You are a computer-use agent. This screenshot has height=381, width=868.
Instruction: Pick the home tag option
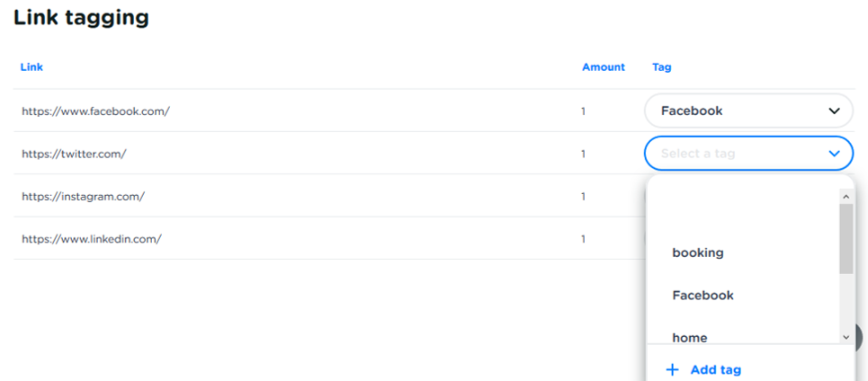point(690,337)
